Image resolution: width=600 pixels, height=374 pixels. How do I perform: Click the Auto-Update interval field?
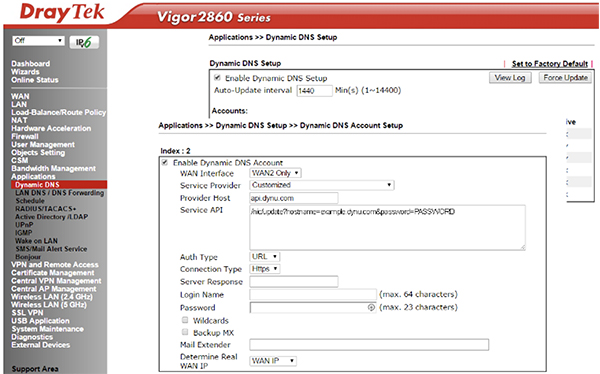[315, 91]
